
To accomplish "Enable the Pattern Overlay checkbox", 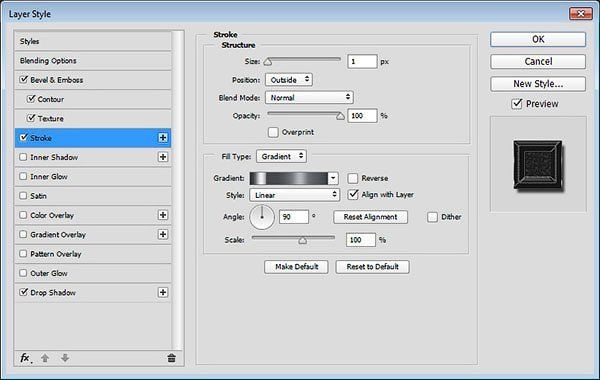I will pos(23,254).
